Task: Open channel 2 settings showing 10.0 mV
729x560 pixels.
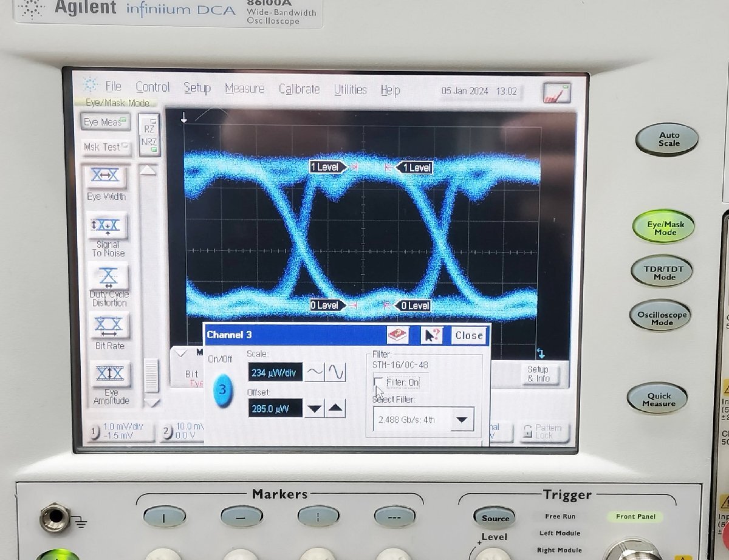Action: (x=182, y=431)
